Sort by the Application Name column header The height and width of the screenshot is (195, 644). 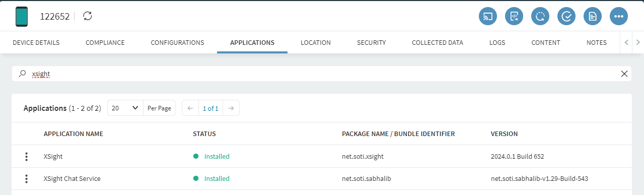click(x=74, y=134)
